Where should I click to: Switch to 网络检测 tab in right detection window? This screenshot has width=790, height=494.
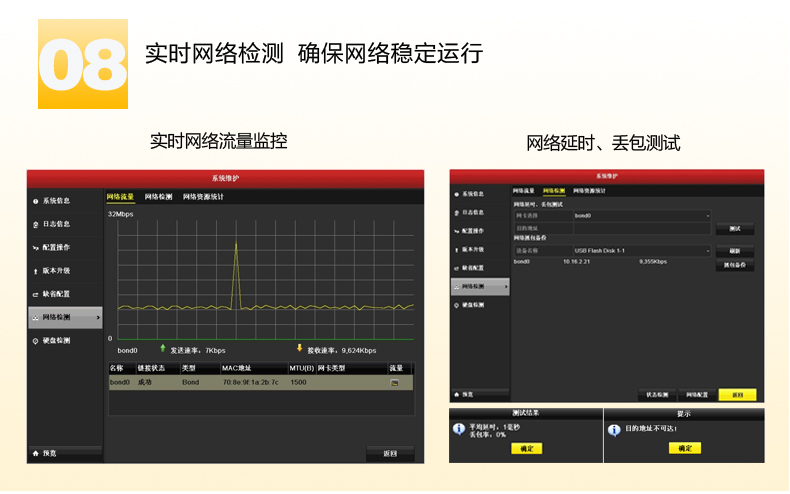tap(554, 191)
